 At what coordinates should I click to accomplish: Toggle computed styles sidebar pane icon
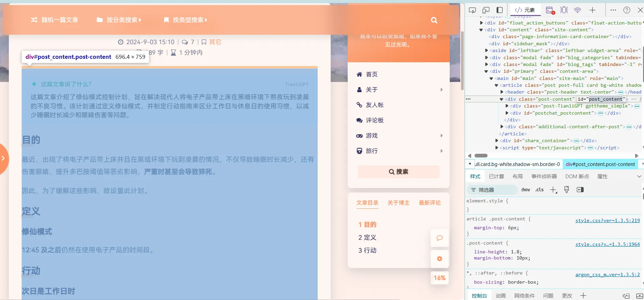tap(580, 190)
